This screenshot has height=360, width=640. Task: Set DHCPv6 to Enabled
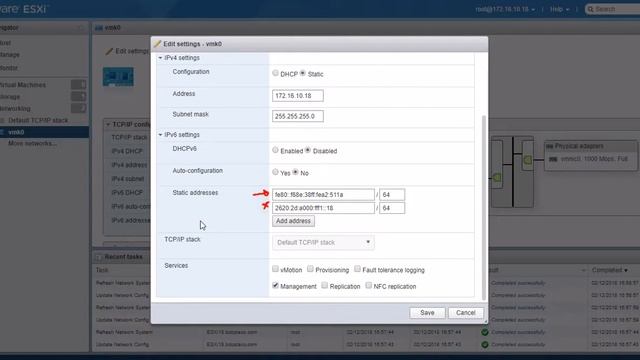pyautogui.click(x=276, y=150)
